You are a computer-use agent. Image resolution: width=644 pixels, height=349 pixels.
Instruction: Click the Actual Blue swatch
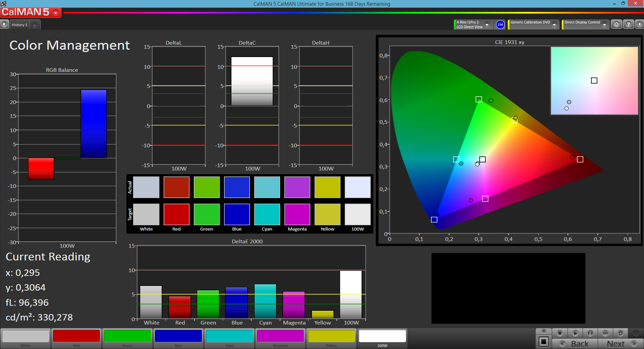pos(237,187)
